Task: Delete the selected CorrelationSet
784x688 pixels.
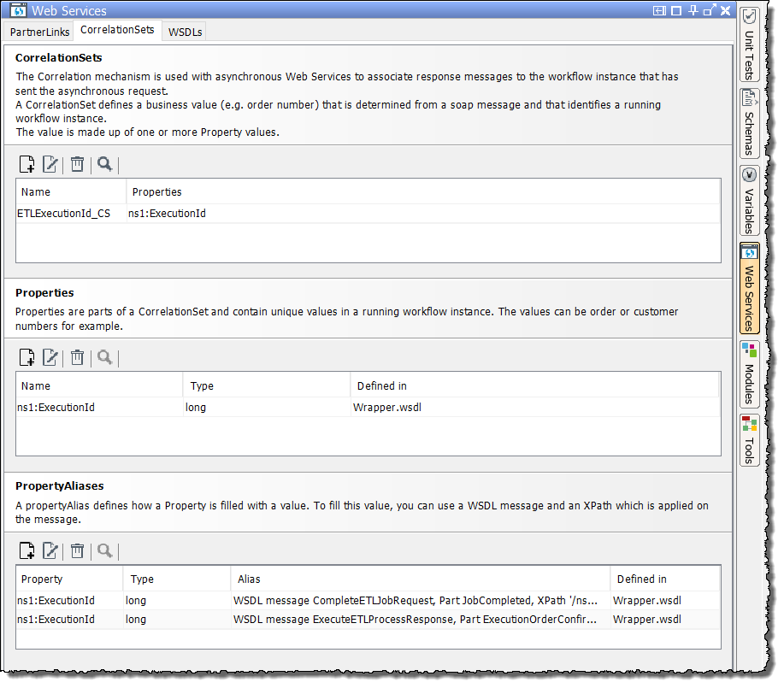Action: pos(77,164)
